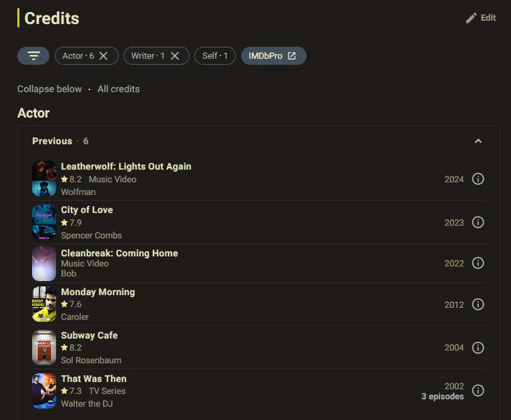Screen dimensions: 511x420
Task: Click the pencil Edit icon
Action: [471, 18]
